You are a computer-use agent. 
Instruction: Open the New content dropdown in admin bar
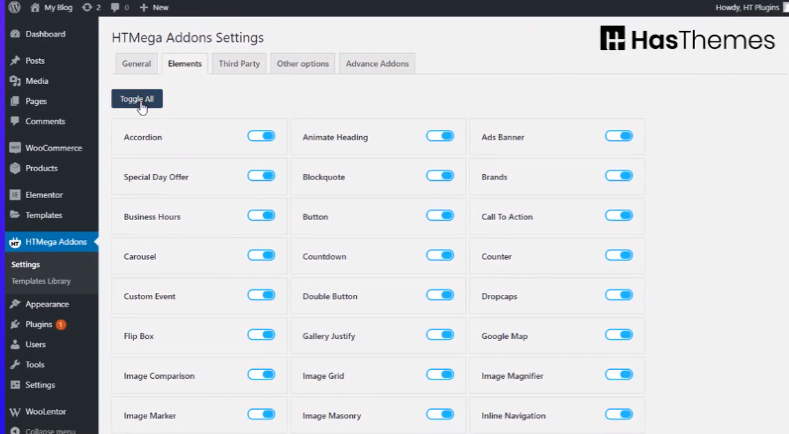coord(154,7)
